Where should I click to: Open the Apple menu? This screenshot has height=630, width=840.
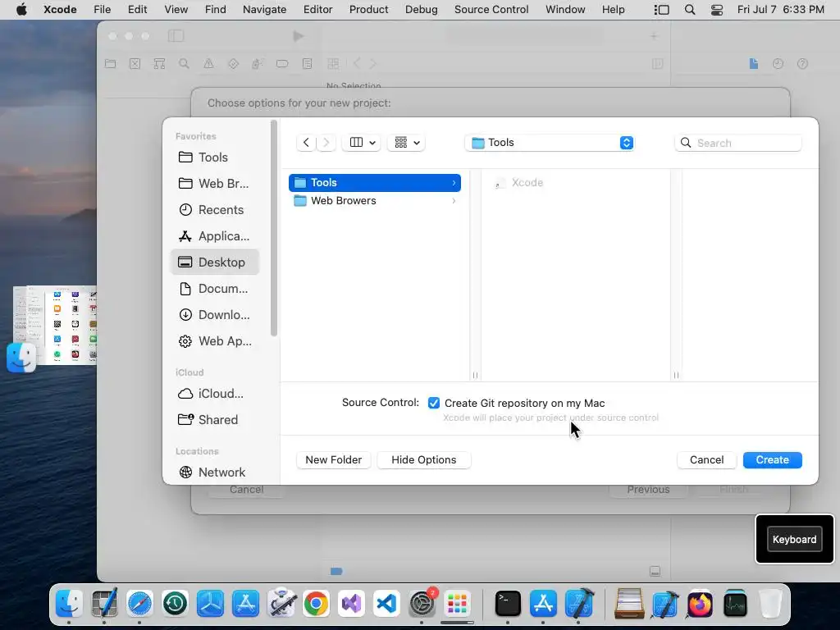coord(21,10)
